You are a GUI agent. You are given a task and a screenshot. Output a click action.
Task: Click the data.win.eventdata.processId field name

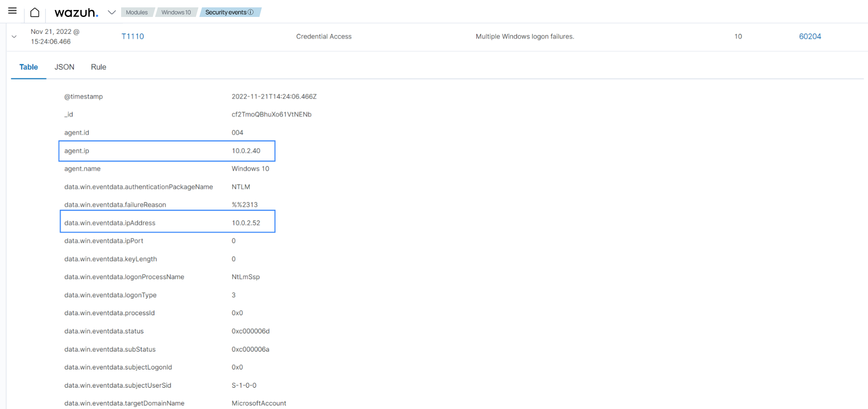pyautogui.click(x=109, y=313)
